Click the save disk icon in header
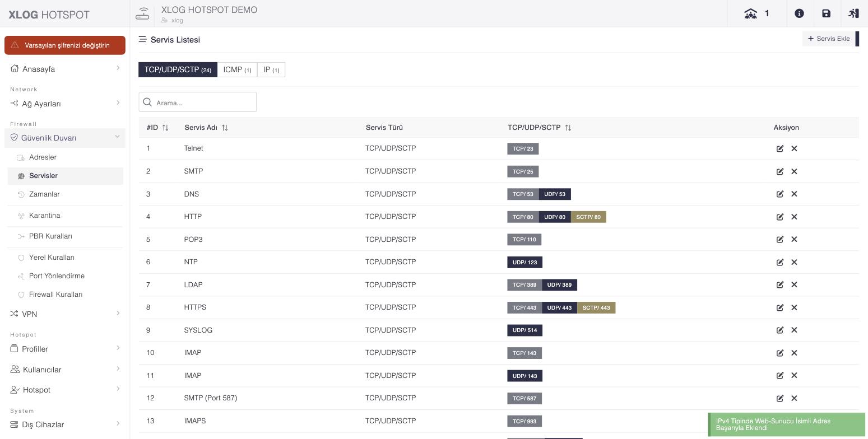Viewport: 868px width, 439px height. pos(826,13)
